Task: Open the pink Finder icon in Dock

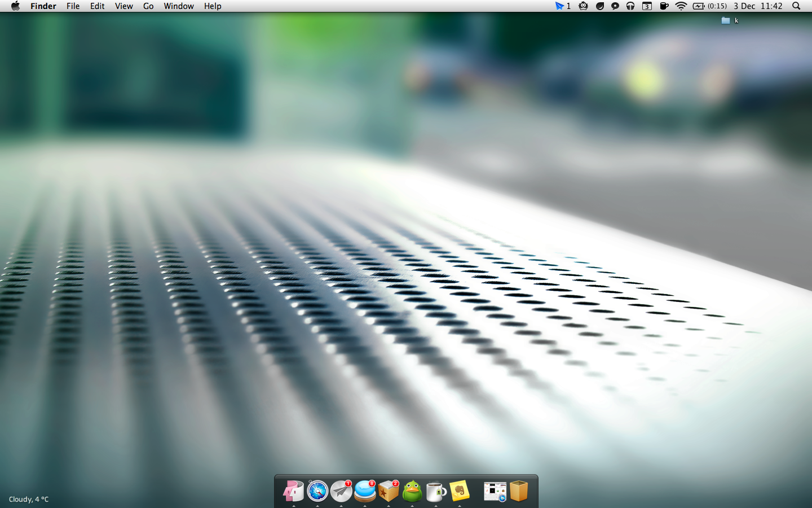Action: point(294,491)
